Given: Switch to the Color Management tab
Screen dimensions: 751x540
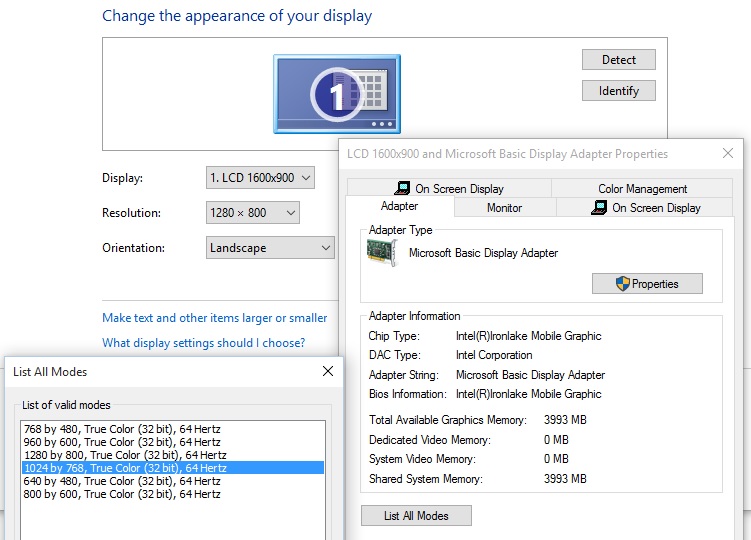Looking at the screenshot, I should [x=642, y=189].
